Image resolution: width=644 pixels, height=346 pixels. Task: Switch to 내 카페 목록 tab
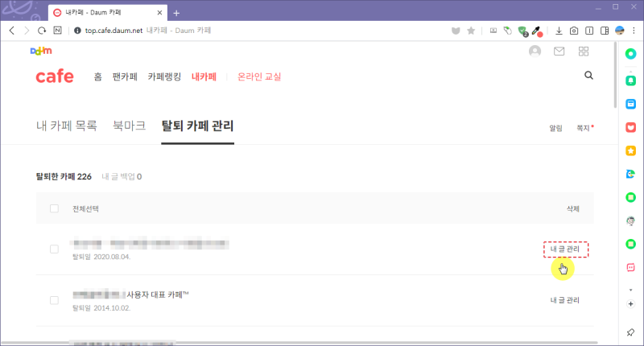pos(67,126)
